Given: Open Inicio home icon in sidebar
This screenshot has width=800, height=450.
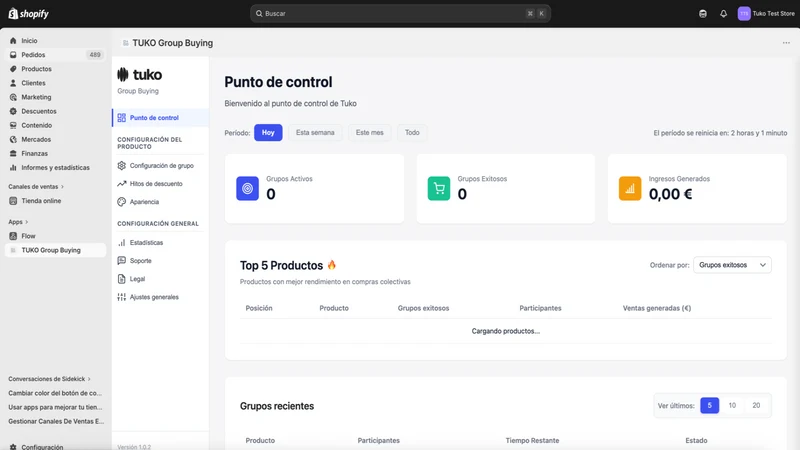Looking at the screenshot, I should (x=13, y=41).
